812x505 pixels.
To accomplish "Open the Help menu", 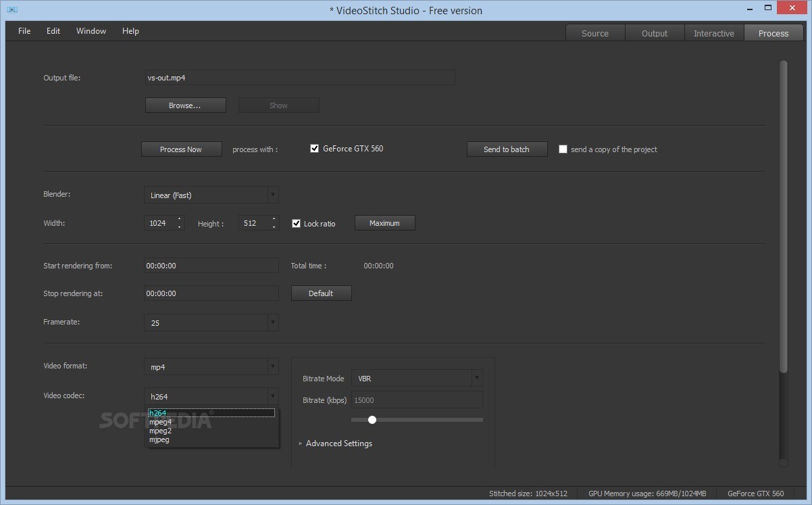I will pos(130,31).
